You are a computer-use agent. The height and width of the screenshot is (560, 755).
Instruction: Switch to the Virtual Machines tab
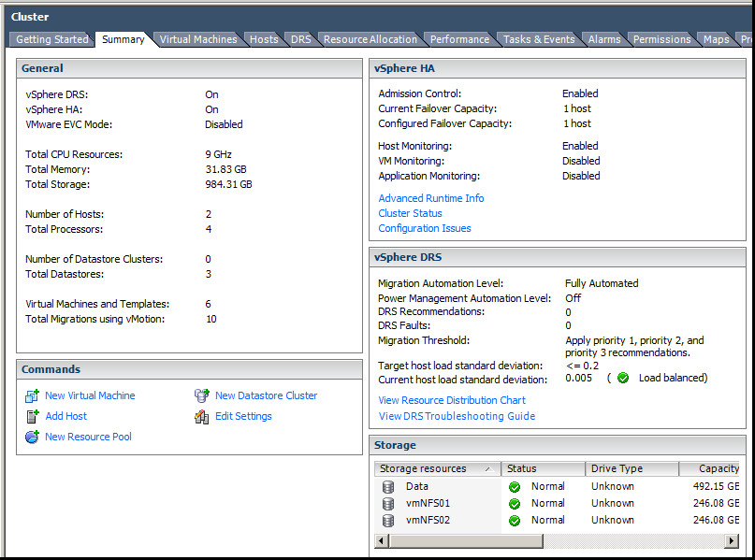pyautogui.click(x=198, y=39)
